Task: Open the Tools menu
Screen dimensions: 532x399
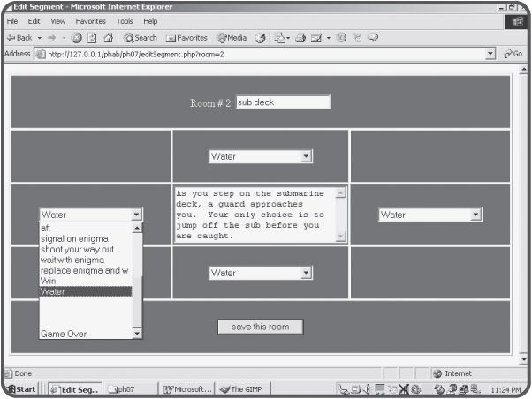Action: [124, 20]
